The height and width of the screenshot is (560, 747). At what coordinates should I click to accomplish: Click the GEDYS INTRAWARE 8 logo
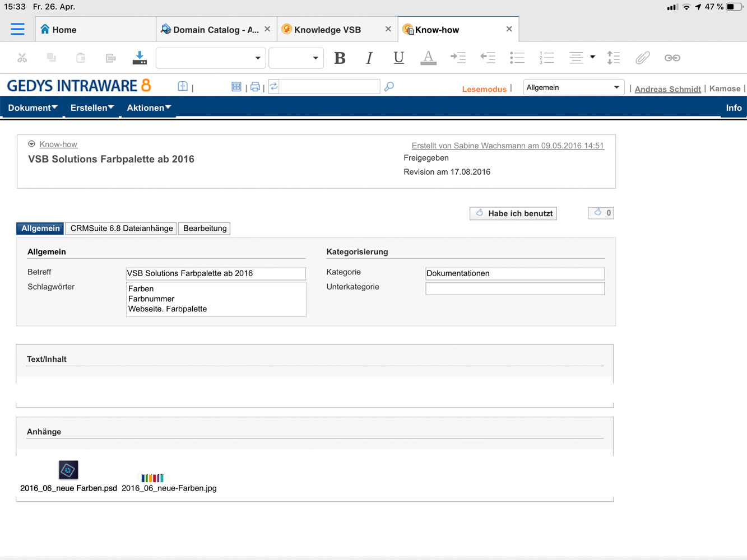(79, 86)
